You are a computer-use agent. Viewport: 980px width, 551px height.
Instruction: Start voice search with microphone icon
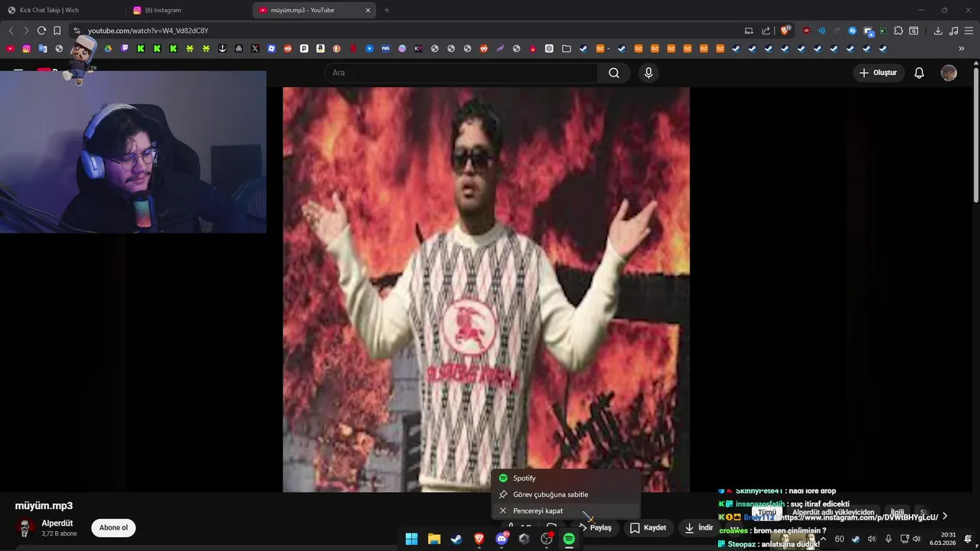pos(648,73)
